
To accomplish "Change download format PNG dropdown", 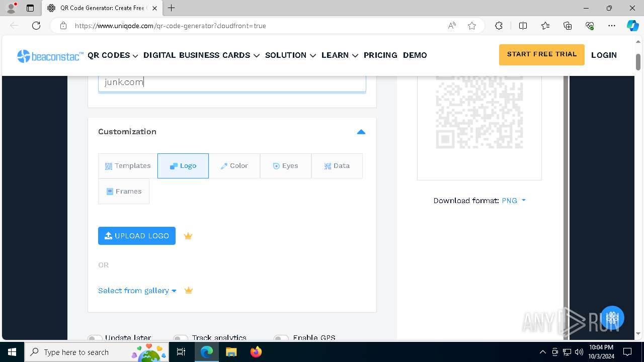I will [514, 201].
